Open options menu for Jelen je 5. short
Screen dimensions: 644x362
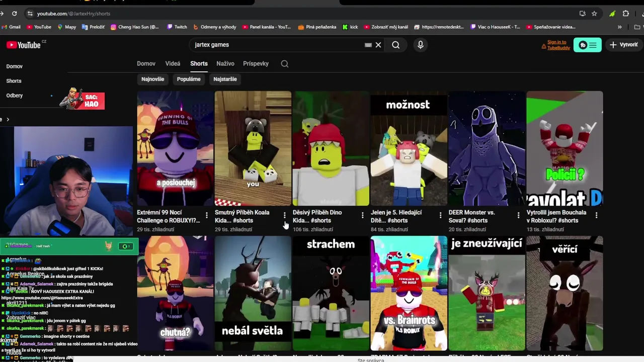click(440, 216)
